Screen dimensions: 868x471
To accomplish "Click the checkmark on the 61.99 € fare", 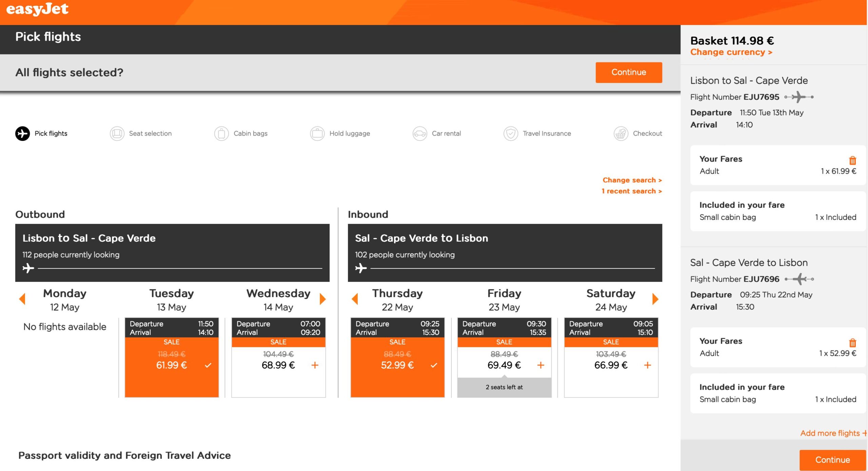I will (208, 365).
